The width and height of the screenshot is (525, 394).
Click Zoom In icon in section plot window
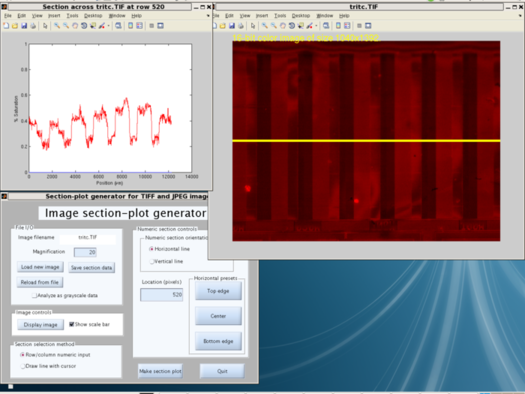coord(57,26)
